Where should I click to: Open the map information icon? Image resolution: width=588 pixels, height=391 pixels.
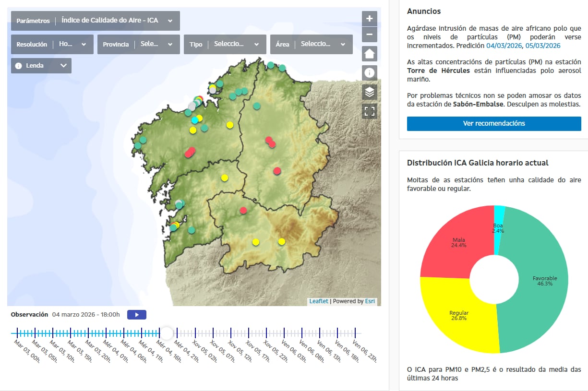(x=369, y=73)
